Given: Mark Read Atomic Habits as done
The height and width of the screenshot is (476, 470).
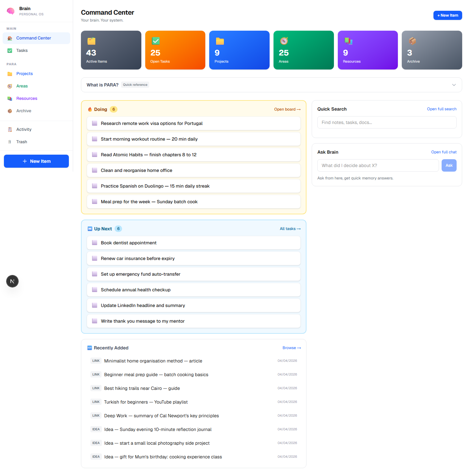Looking at the screenshot, I should [94, 154].
